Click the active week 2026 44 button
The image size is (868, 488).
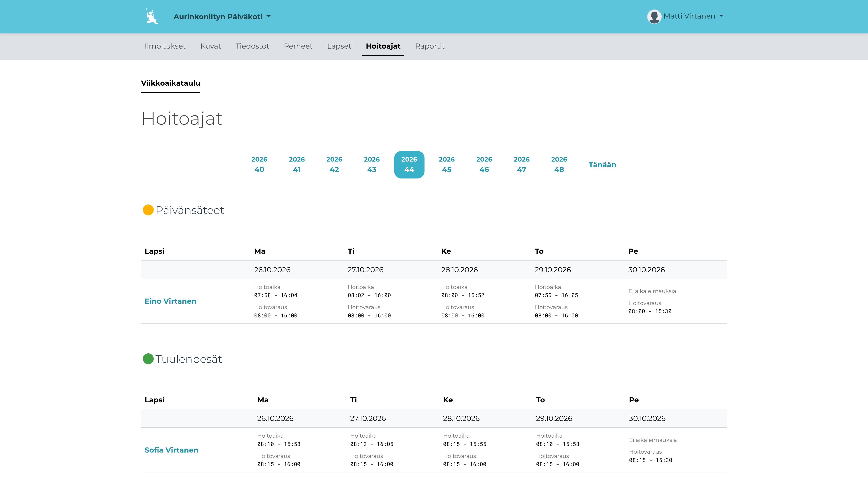pyautogui.click(x=409, y=164)
